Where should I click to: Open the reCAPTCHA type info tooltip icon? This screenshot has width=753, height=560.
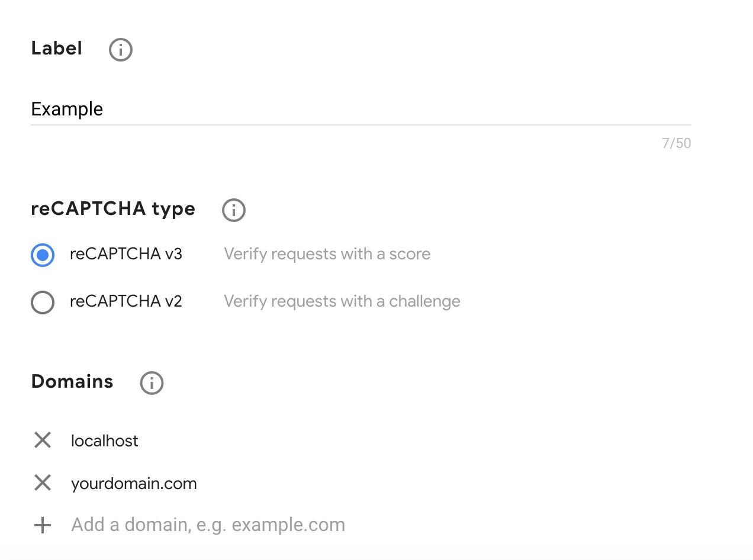[234, 210]
